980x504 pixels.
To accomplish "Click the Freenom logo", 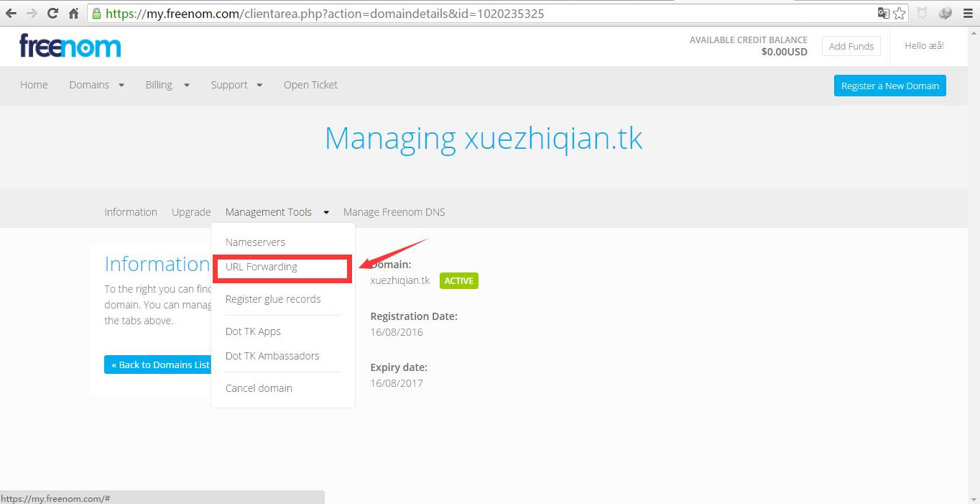I will pyautogui.click(x=70, y=46).
